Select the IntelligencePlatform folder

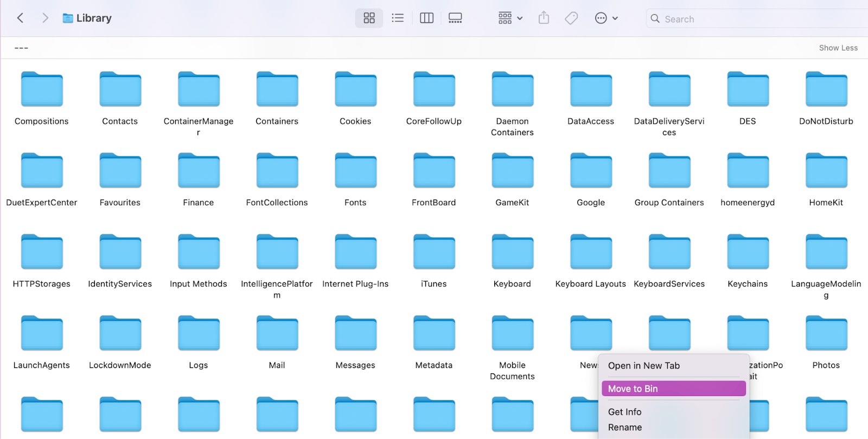[277, 252]
